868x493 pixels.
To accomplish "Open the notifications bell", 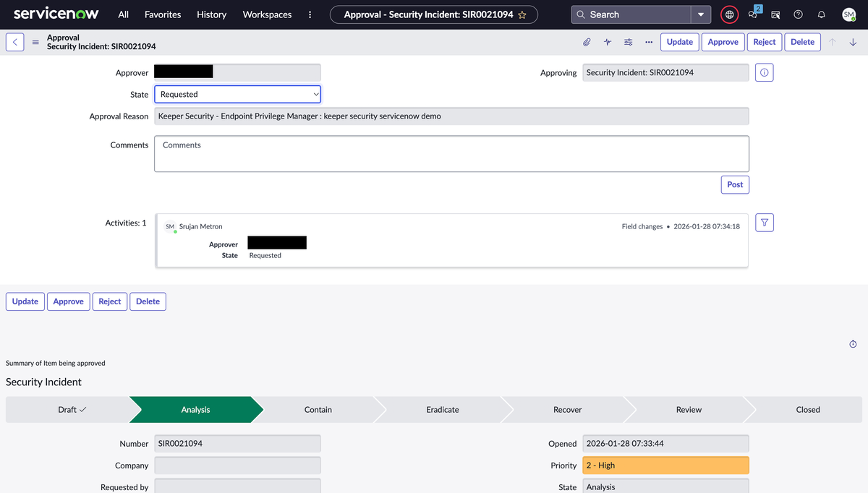I will tap(821, 14).
